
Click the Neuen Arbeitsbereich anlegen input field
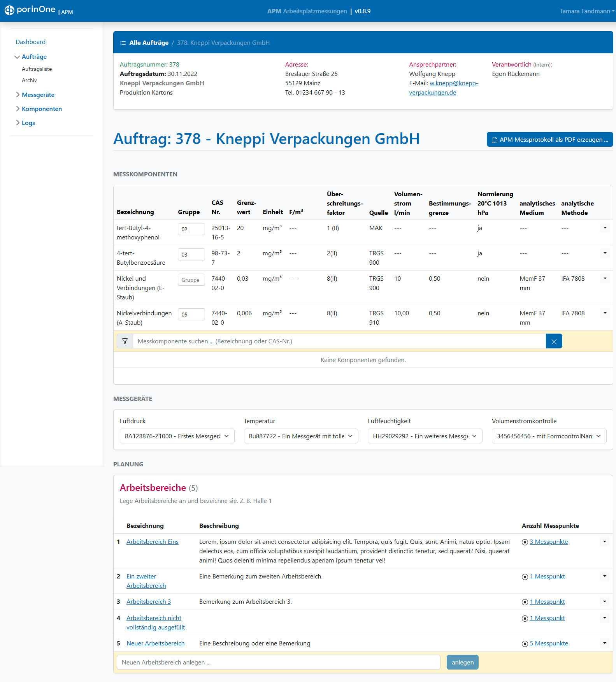click(278, 662)
